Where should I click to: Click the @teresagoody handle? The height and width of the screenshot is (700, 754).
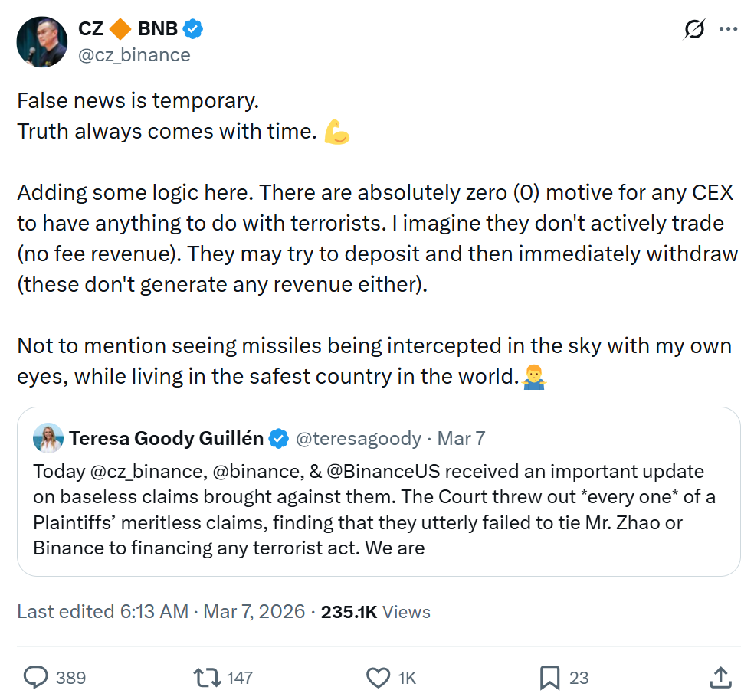(x=358, y=438)
